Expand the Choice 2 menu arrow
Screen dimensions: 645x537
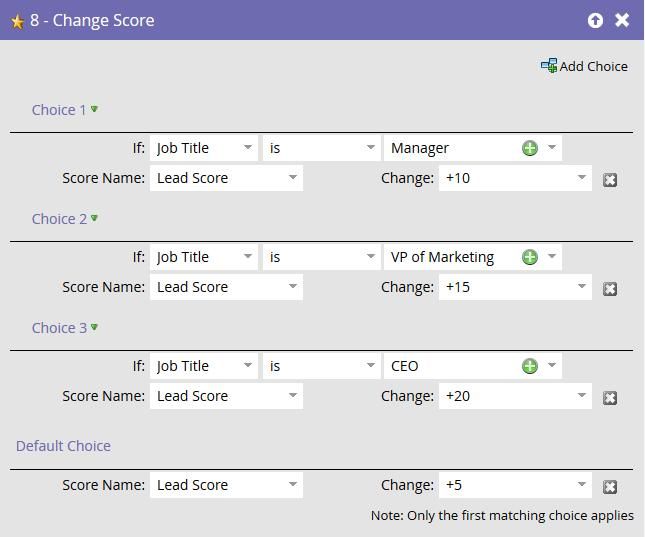(94, 218)
